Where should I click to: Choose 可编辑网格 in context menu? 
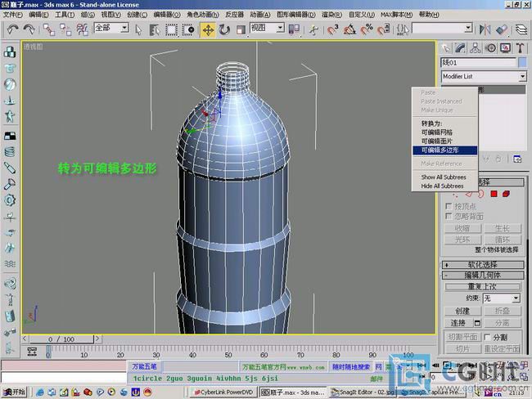[x=444, y=132]
